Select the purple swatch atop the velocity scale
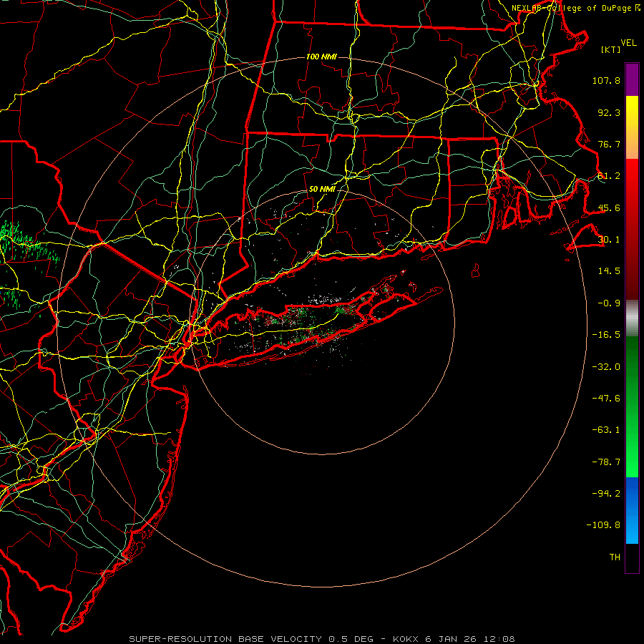This screenshot has width=644, height=644. [632, 79]
